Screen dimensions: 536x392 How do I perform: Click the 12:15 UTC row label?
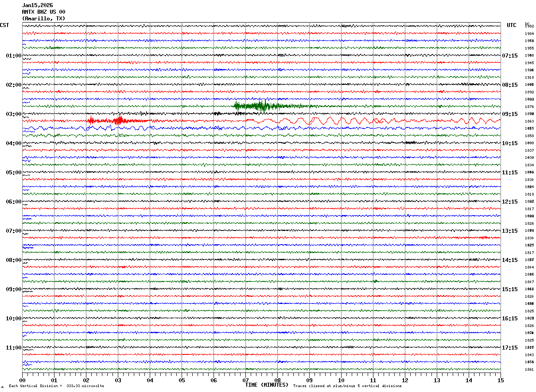point(509,202)
